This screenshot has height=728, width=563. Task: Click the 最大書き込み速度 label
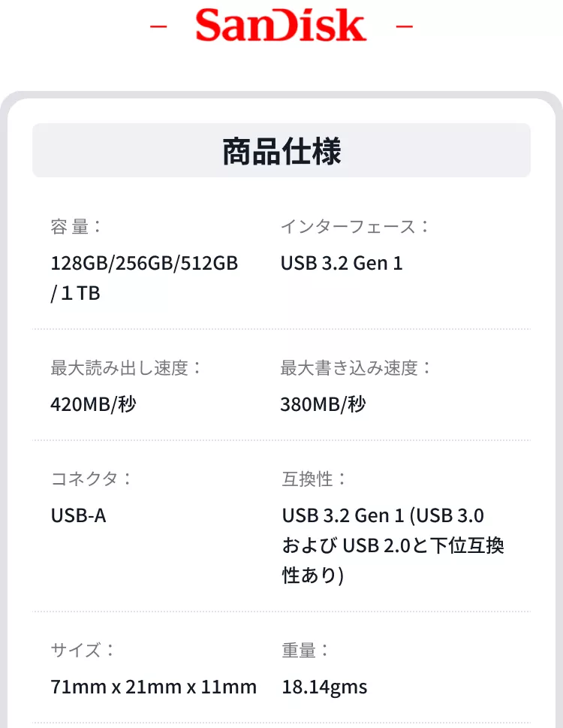coord(357,368)
